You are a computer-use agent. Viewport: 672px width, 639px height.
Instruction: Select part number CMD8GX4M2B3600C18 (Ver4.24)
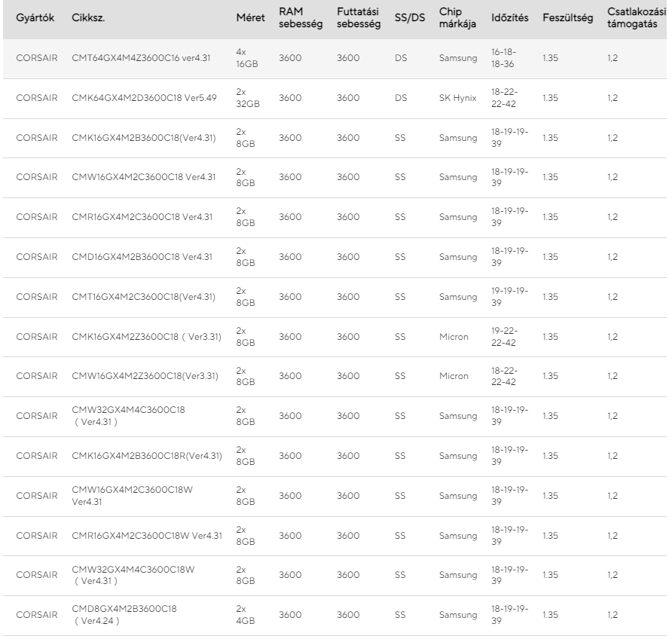124,615
